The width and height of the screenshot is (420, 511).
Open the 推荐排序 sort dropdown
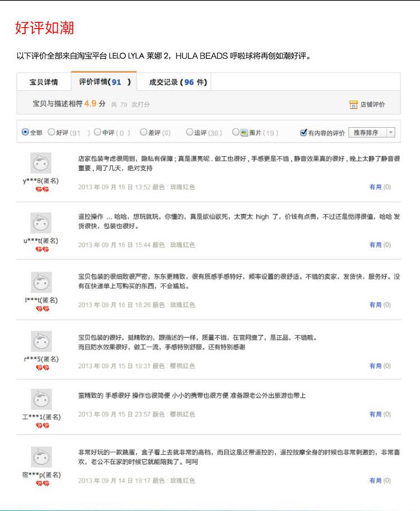point(372,133)
